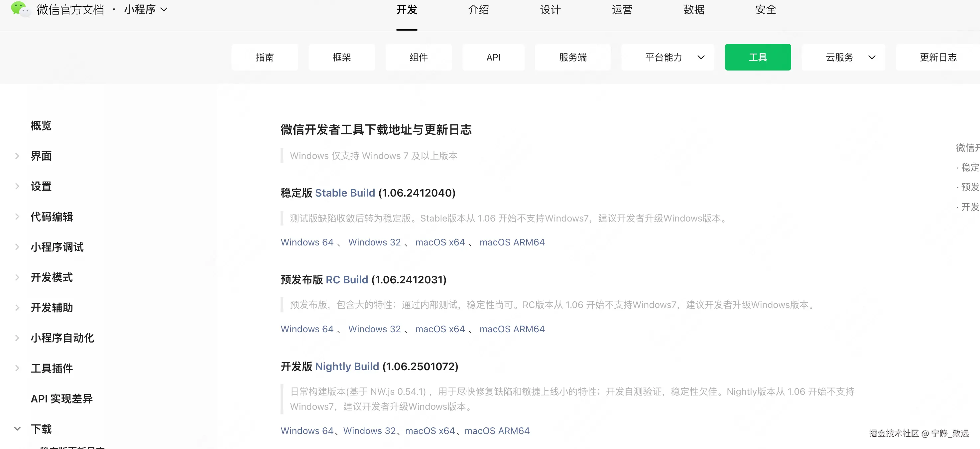Download Nightly Build macOS x64
980x449 pixels.
coord(429,431)
